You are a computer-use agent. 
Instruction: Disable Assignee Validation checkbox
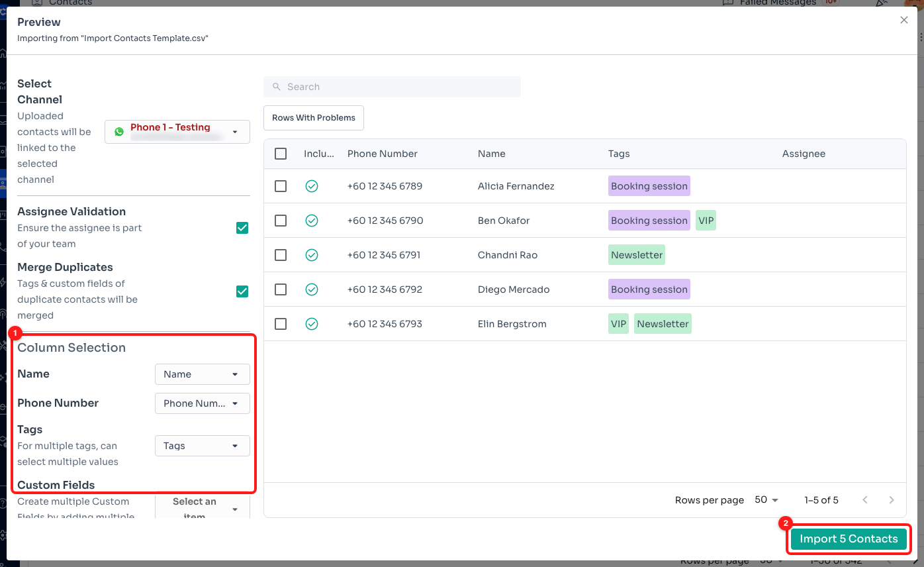242,228
